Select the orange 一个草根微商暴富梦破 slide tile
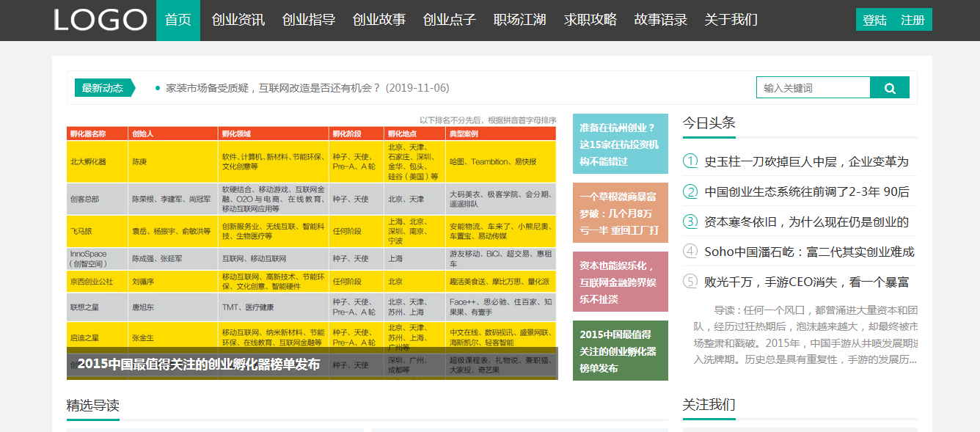This screenshot has height=432, width=980. pyautogui.click(x=620, y=213)
